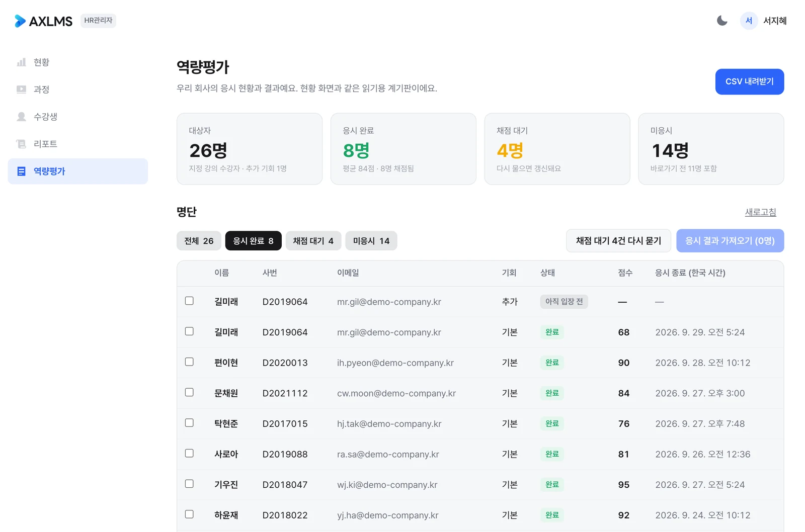Click the HR관리자 badge
The height and width of the screenshot is (532, 805).
pos(98,21)
